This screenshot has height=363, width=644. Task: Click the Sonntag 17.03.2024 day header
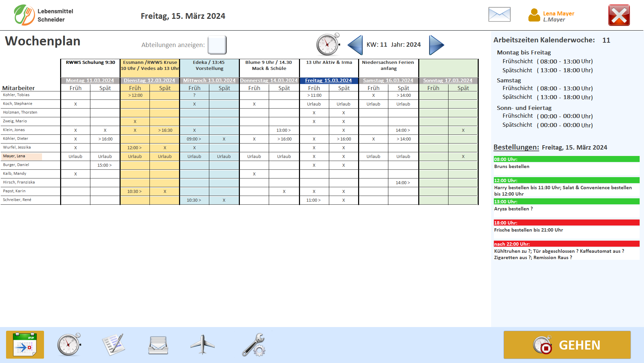[x=447, y=80]
